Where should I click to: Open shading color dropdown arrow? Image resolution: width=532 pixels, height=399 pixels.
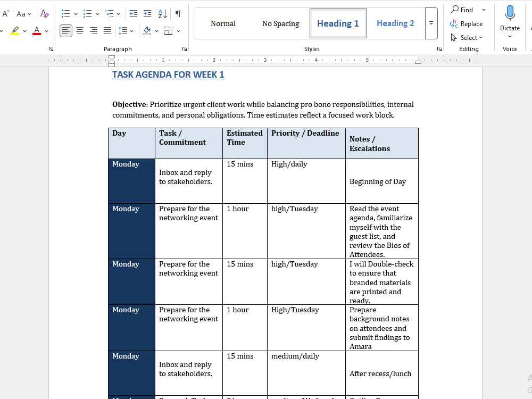coord(157,31)
